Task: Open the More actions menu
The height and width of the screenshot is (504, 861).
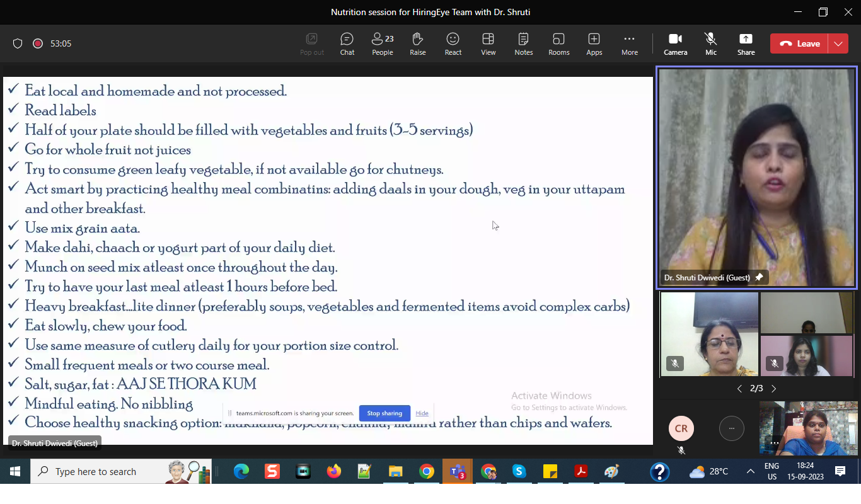Action: tap(629, 44)
